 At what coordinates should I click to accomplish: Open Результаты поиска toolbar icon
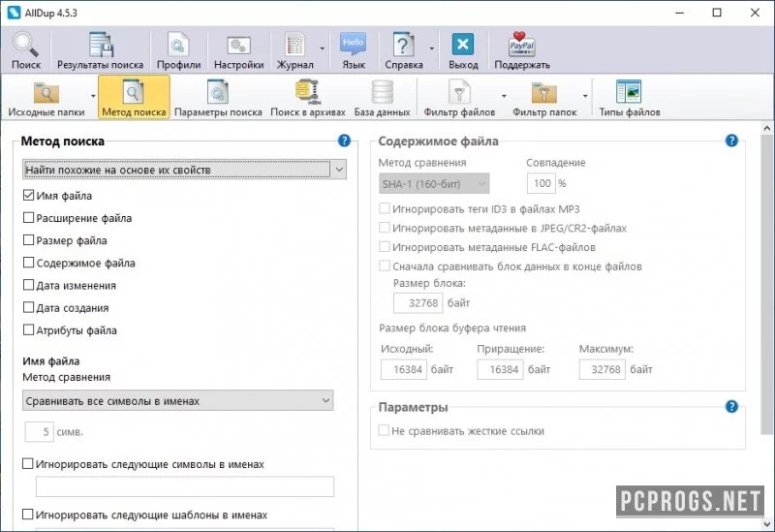(x=101, y=49)
